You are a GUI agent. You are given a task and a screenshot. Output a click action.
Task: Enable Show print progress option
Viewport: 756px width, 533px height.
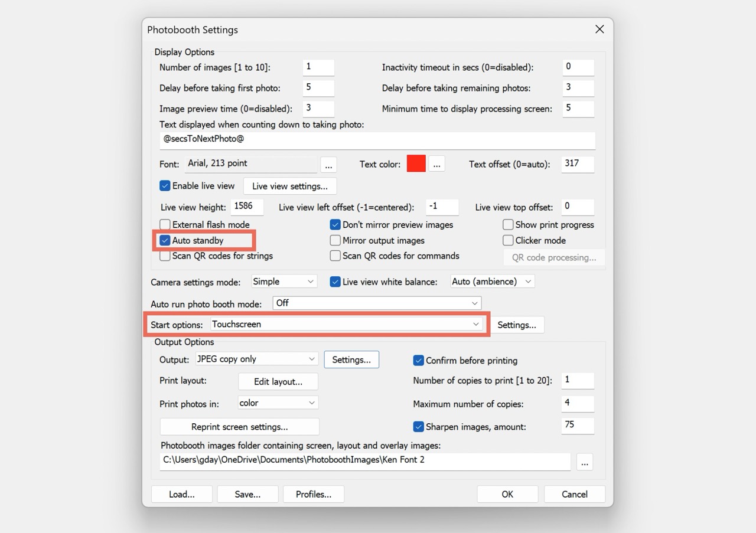coord(508,225)
